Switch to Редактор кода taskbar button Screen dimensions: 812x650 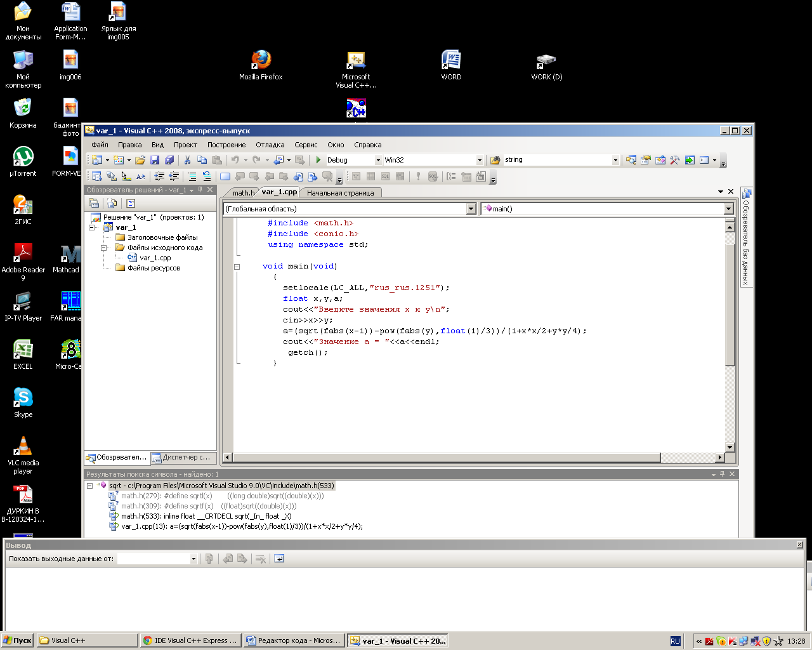[294, 640]
